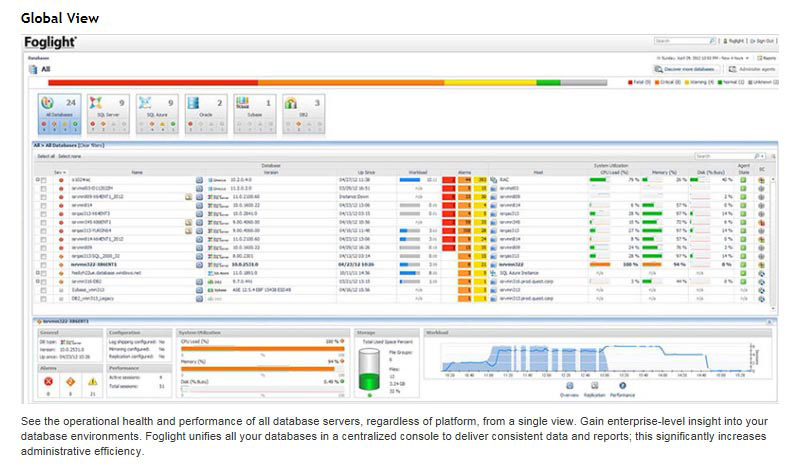This screenshot has width=800, height=467.
Task: Open the Replication icon below workload chart
Action: tap(594, 386)
